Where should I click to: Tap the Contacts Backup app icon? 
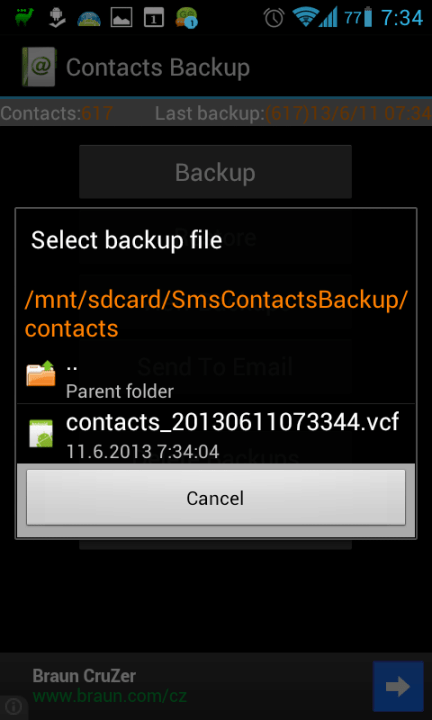(39, 67)
